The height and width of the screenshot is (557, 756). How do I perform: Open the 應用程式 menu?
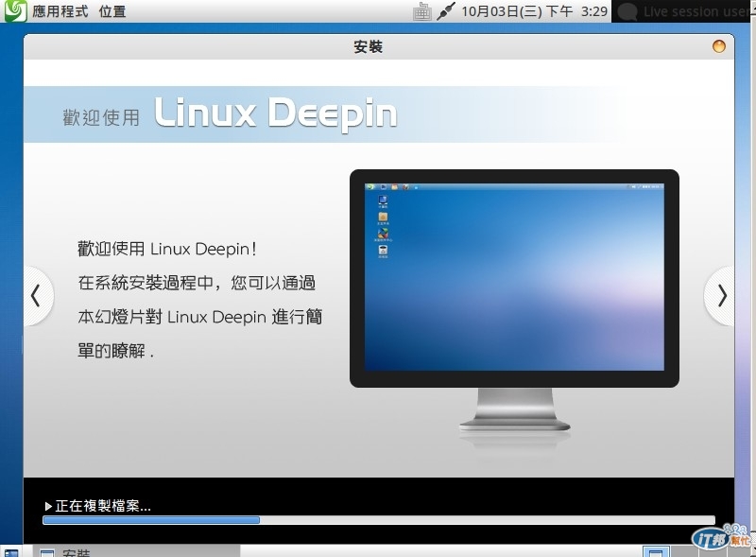tap(60, 11)
